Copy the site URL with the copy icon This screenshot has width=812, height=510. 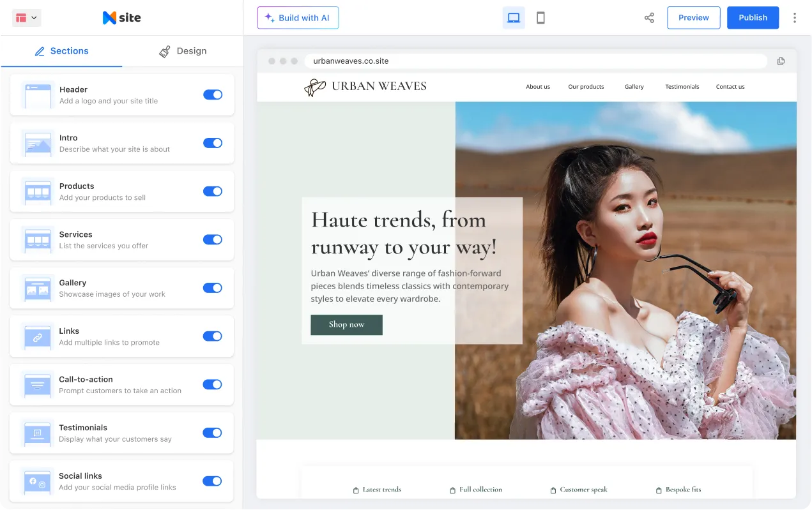pos(781,61)
